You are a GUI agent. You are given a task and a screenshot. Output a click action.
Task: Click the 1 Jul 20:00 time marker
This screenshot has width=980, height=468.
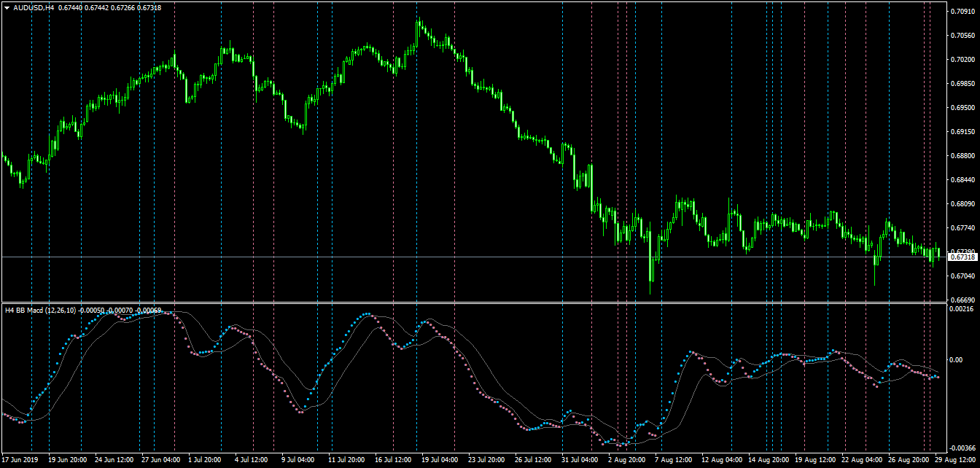pyautogui.click(x=204, y=461)
